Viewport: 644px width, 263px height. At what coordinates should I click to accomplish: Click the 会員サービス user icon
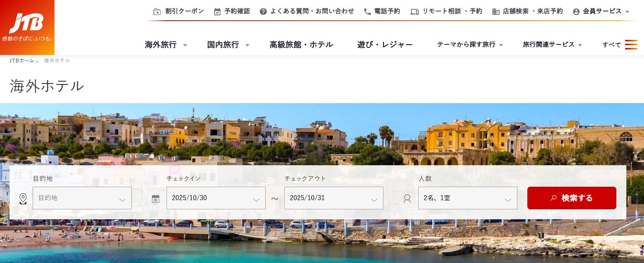576,12
